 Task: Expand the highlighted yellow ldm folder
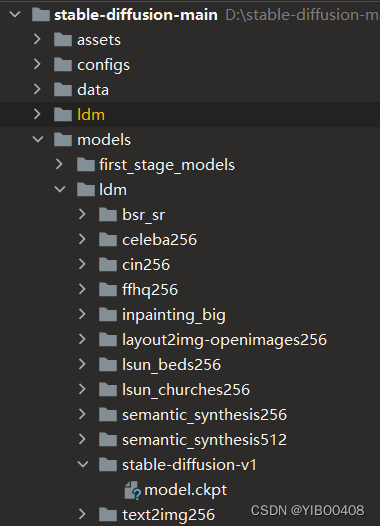coord(37,114)
